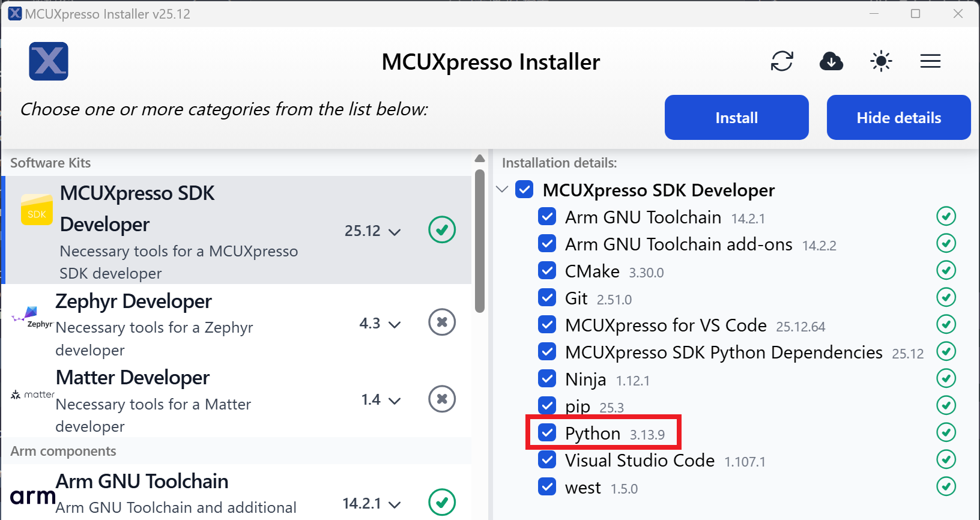Click the MCUXpresso X logo
This screenshot has height=520, width=980.
49,61
